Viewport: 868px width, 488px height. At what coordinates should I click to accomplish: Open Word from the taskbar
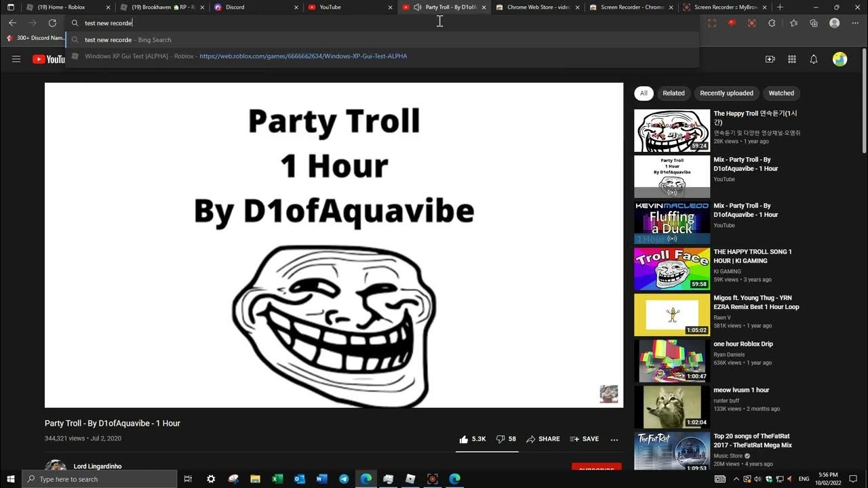tap(321, 479)
